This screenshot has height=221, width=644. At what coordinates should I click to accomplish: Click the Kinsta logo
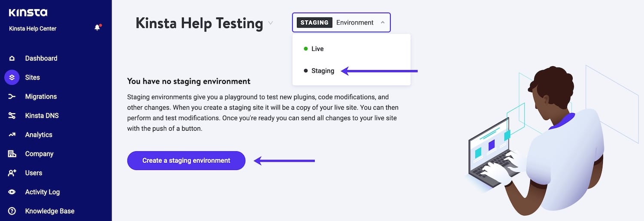click(28, 12)
